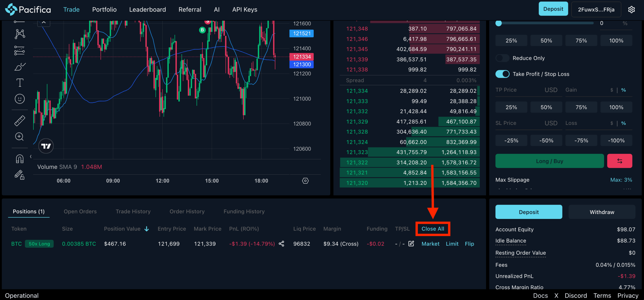Open the emoji sticker tool
644x300 pixels.
pyautogui.click(x=20, y=99)
